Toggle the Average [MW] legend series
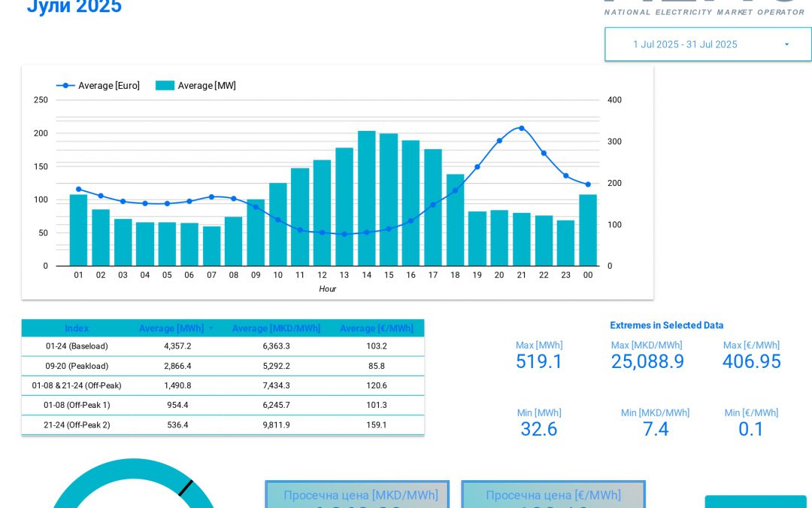The height and width of the screenshot is (508, 812). click(x=196, y=86)
